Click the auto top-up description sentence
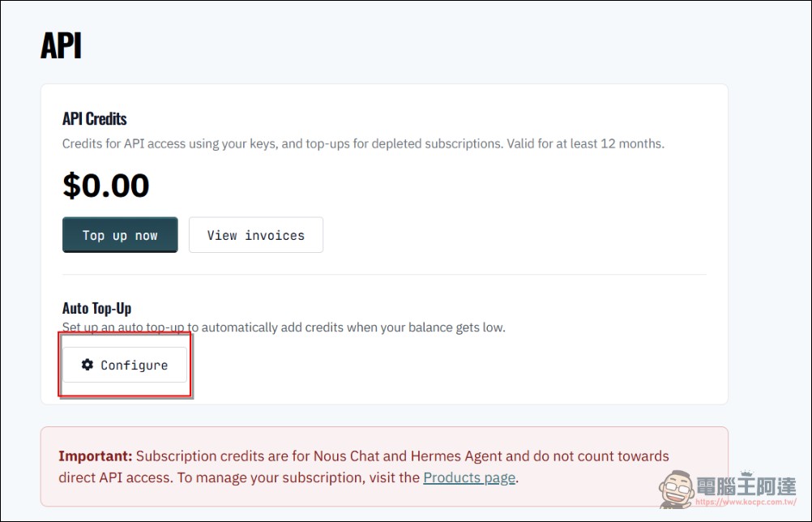The width and height of the screenshot is (812, 522). [284, 327]
